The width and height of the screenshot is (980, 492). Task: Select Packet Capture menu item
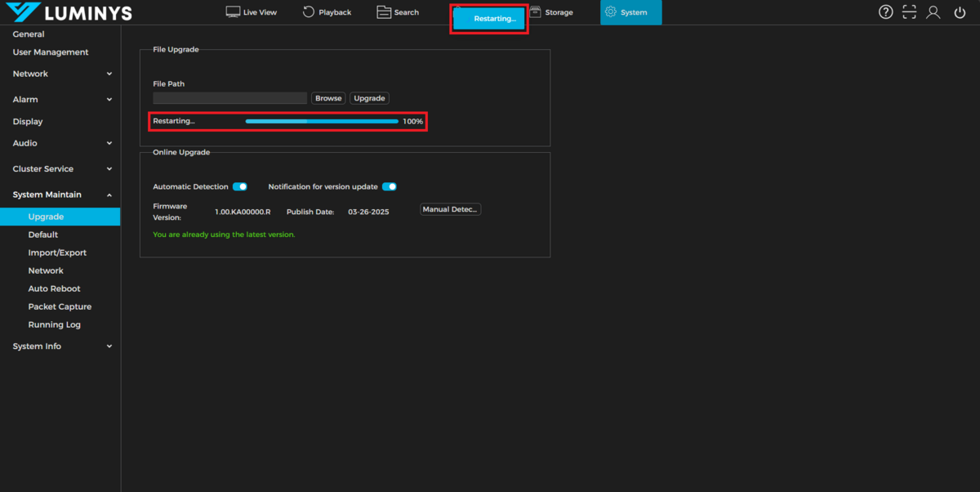pyautogui.click(x=60, y=306)
